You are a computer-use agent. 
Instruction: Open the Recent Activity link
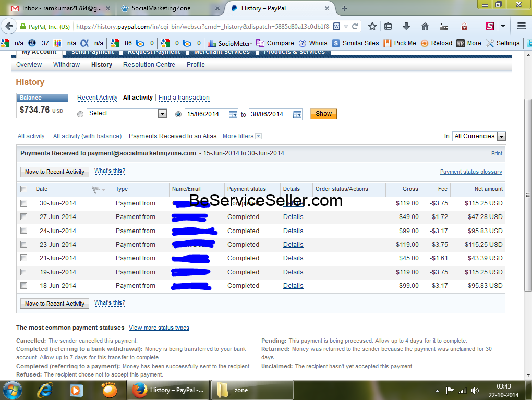click(97, 98)
